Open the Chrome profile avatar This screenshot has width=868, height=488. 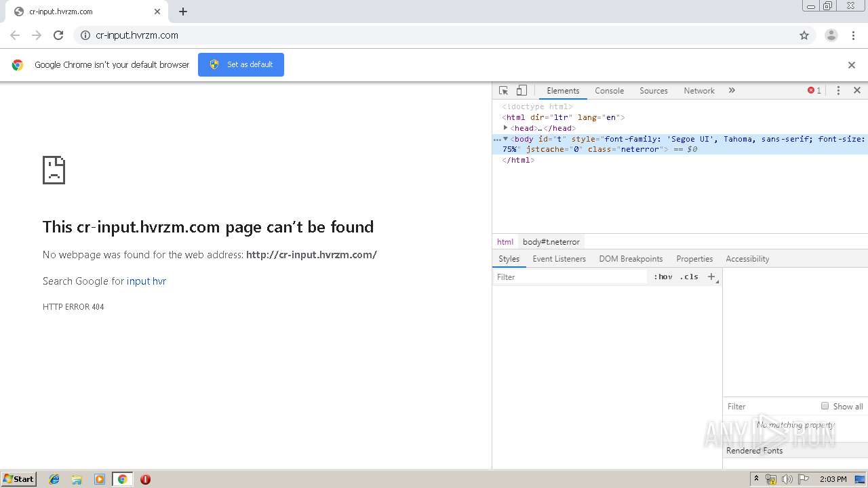(x=831, y=35)
